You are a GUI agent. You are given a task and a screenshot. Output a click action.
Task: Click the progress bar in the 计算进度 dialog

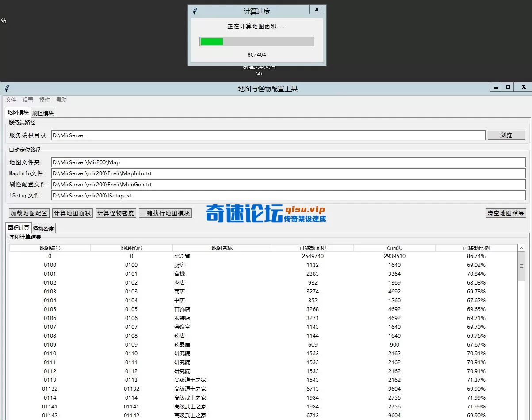click(x=256, y=41)
